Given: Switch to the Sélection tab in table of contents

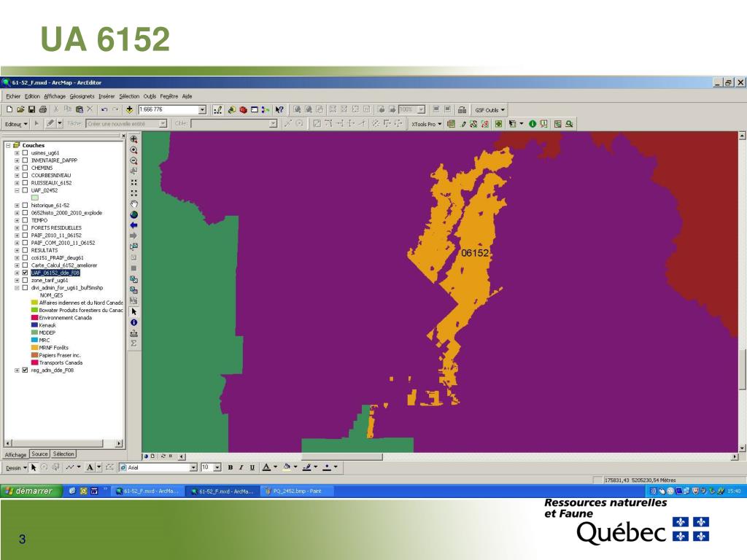Looking at the screenshot, I should (63, 454).
